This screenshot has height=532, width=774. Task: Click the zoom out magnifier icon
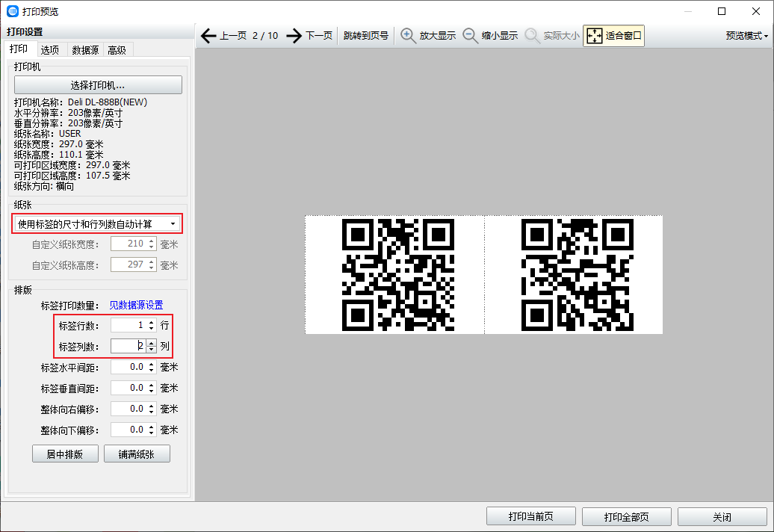[470, 36]
